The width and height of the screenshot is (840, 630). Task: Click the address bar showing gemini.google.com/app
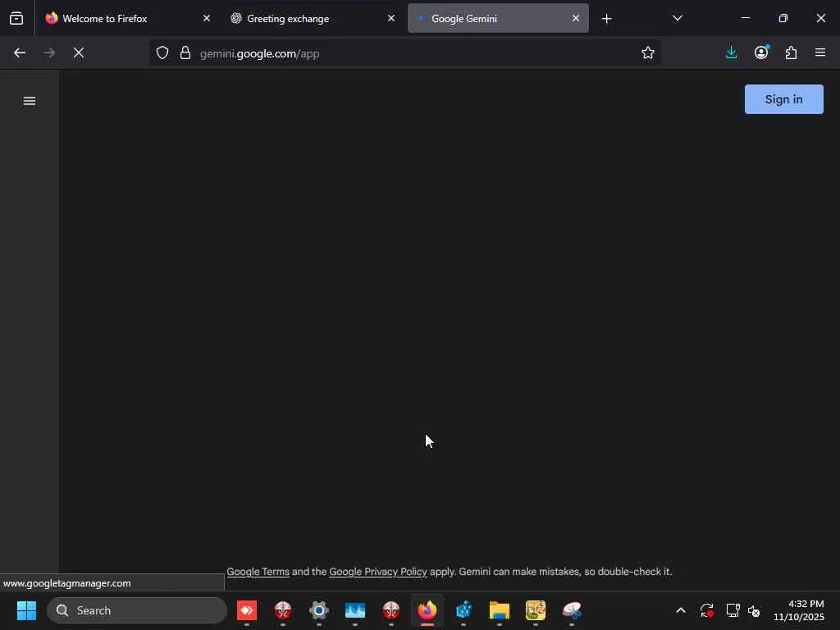(407, 53)
